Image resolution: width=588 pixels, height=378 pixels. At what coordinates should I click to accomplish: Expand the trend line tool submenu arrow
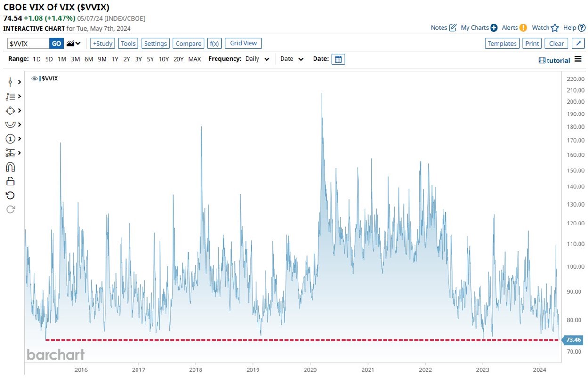pyautogui.click(x=20, y=96)
